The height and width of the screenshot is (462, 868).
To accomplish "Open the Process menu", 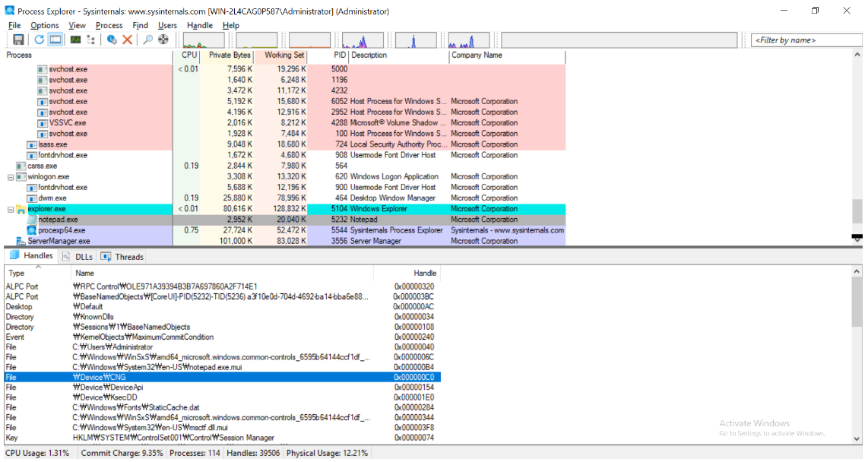I will tap(109, 25).
